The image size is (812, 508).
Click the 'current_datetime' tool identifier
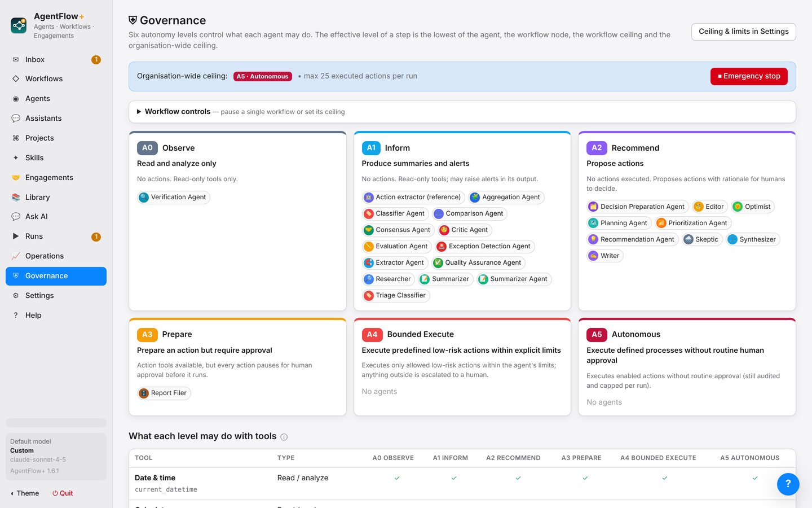(x=166, y=490)
